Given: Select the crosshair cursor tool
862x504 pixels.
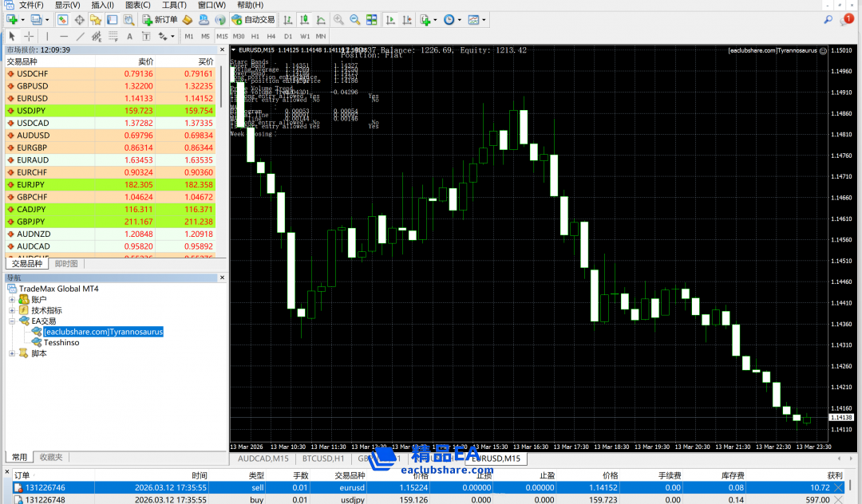Looking at the screenshot, I should coord(30,36).
